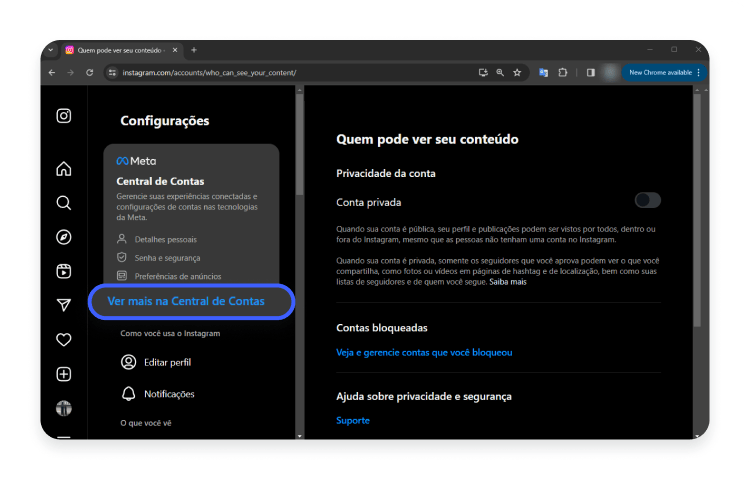Click the Contas bloqueadas heading

coord(382,328)
